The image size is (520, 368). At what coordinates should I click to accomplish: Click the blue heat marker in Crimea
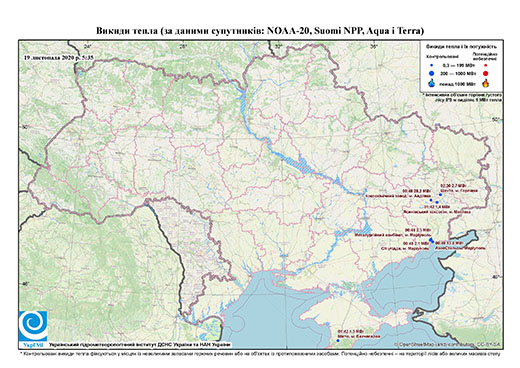tap(338, 340)
